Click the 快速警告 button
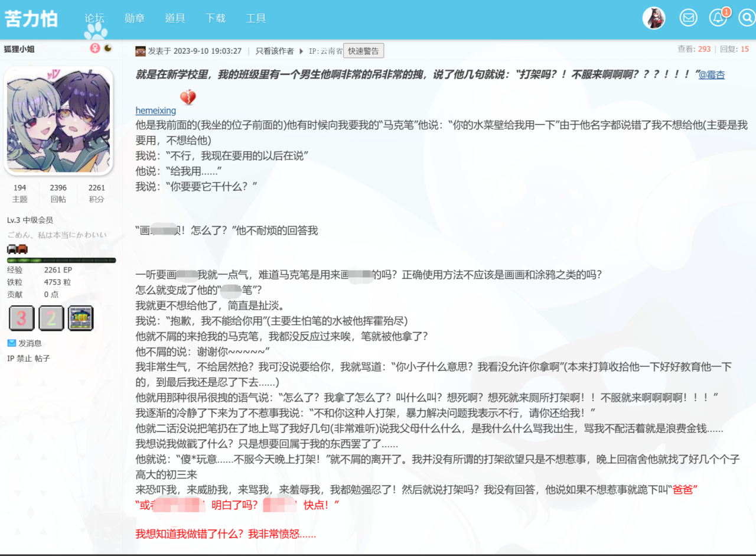Screen dimensions: 756x556 363,51
